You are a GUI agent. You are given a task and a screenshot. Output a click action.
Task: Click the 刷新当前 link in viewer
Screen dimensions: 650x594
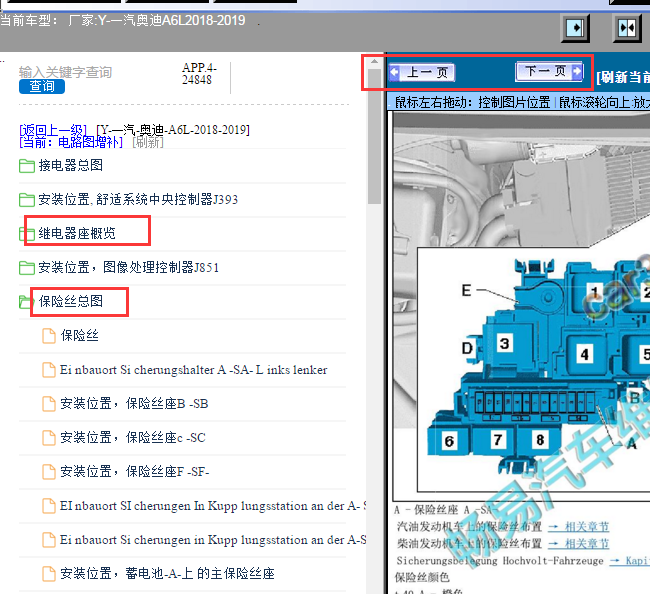click(623, 77)
